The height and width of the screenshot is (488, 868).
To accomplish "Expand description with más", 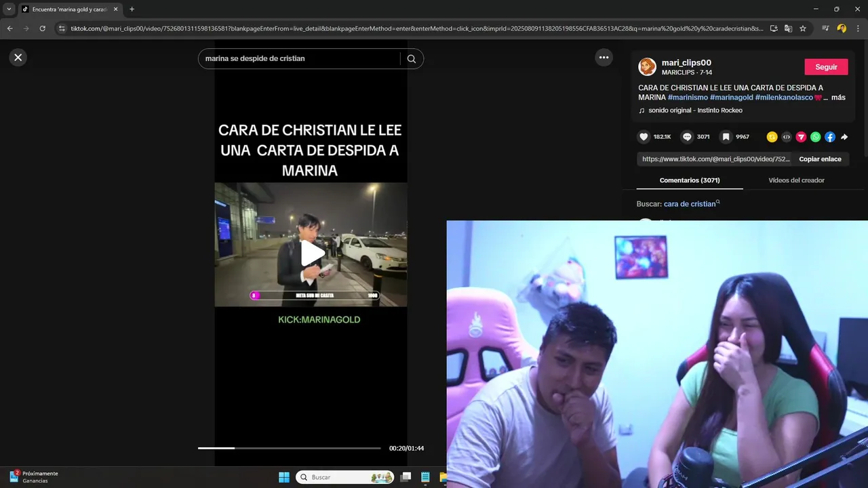I will pos(838,98).
